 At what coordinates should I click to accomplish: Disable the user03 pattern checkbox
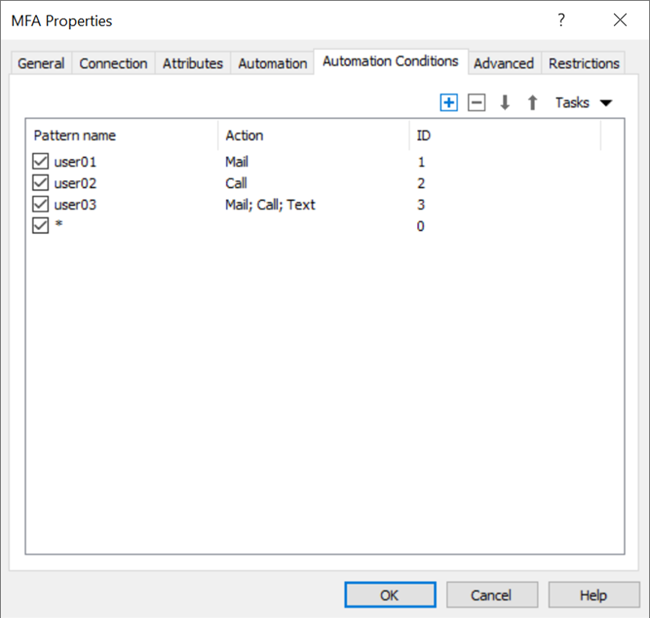point(41,205)
